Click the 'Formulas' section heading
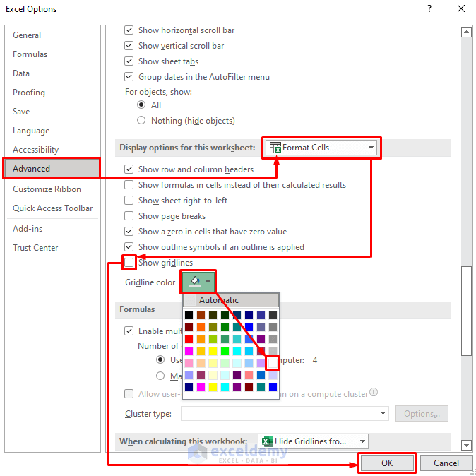The image size is (476, 476). click(x=137, y=309)
